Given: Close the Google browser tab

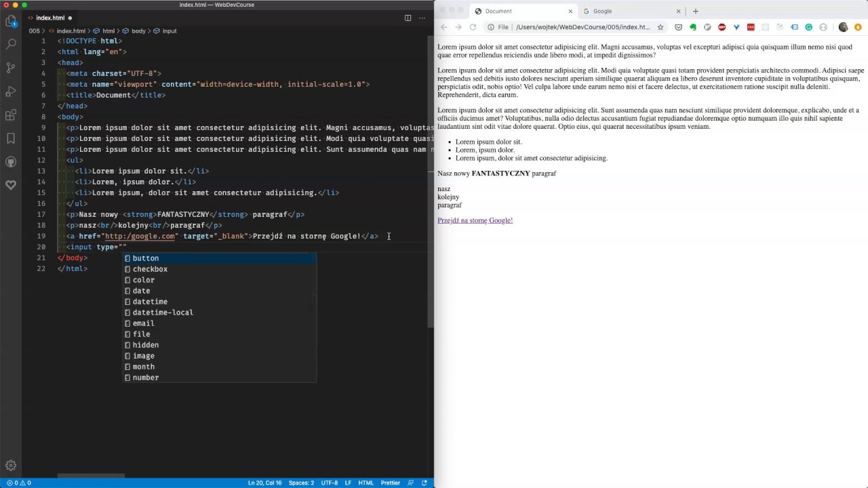Looking at the screenshot, I should (x=678, y=11).
